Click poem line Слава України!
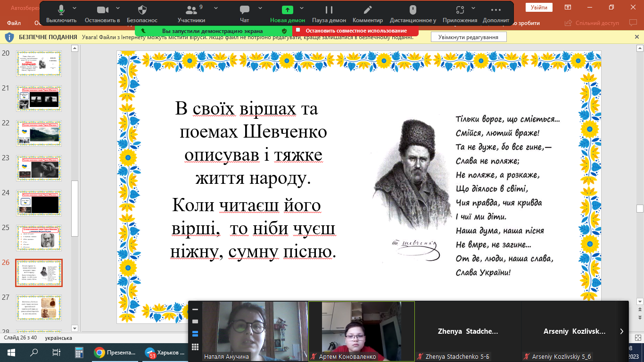 [483, 272]
